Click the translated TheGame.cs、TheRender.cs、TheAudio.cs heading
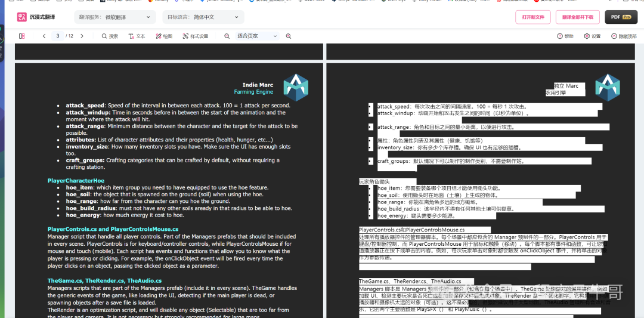Image resolution: width=644 pixels, height=318 pixels. pyautogui.click(x=410, y=282)
